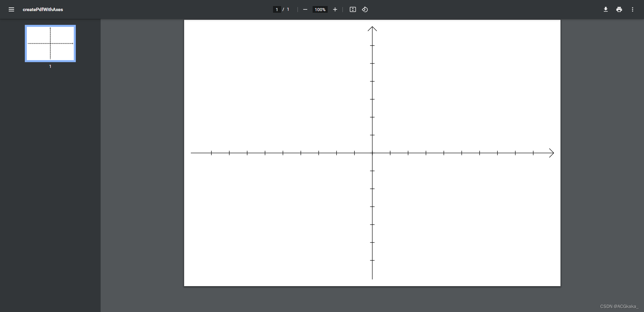Open the more actions three-dot menu
644x312 pixels.
pyautogui.click(x=633, y=9)
